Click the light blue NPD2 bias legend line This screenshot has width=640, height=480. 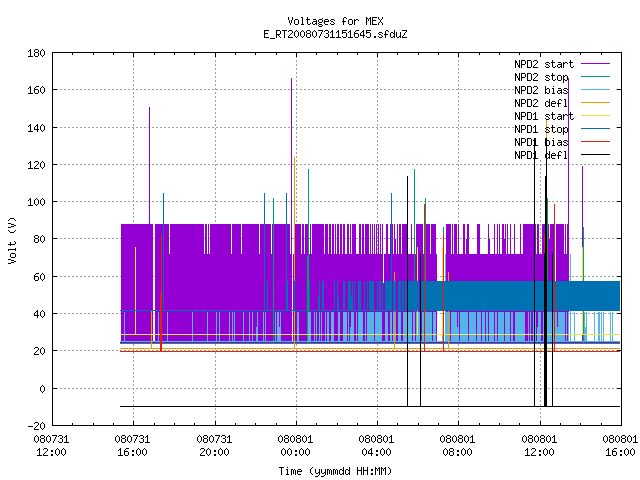(596, 90)
